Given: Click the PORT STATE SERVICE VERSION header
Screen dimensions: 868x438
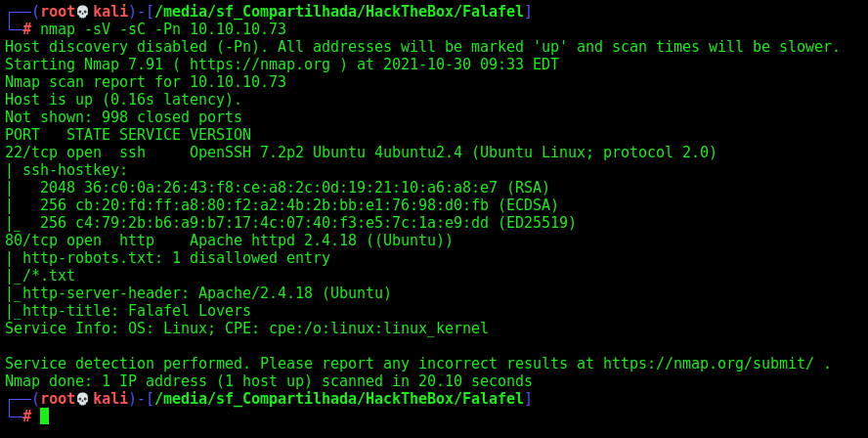Looking at the screenshot, I should coord(128,135).
